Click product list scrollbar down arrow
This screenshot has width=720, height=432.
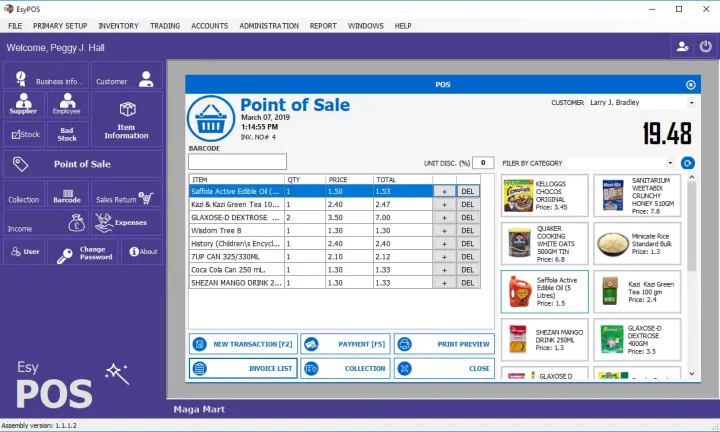[692, 374]
